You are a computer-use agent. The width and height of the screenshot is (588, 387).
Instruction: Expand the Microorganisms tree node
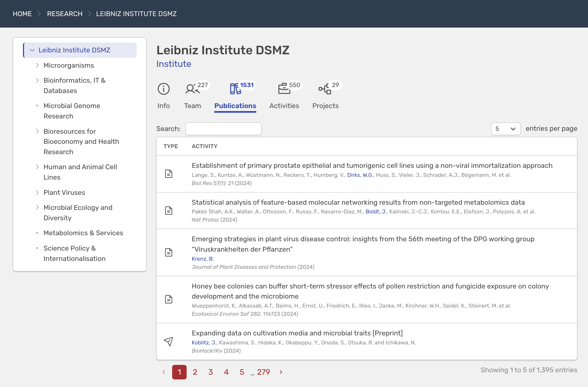click(37, 65)
